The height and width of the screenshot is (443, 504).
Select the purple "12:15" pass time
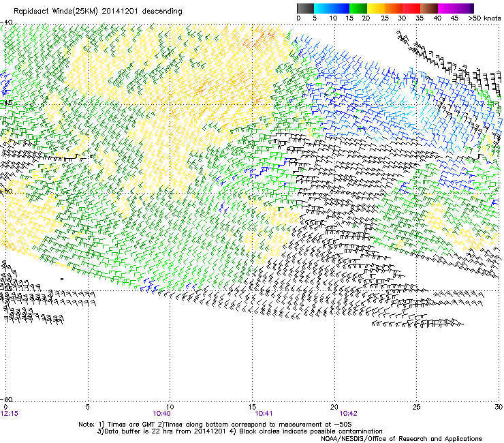10,414
